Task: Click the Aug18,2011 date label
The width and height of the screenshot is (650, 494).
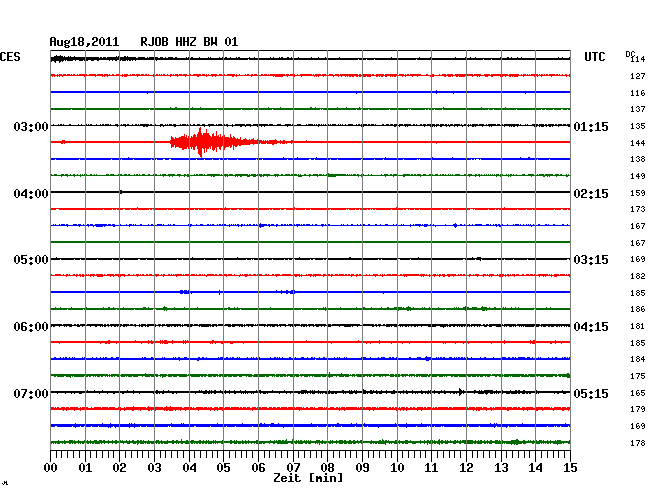Action: (x=84, y=42)
